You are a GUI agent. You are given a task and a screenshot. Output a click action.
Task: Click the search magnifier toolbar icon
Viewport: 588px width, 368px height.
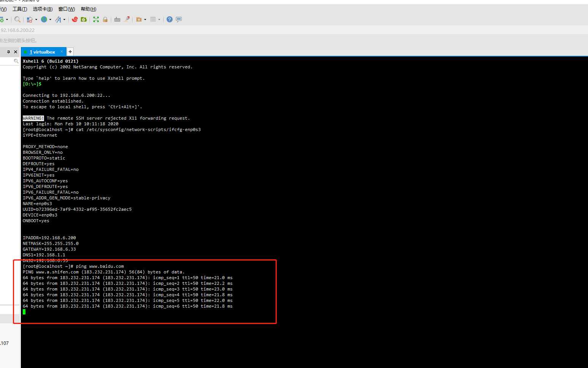(17, 19)
